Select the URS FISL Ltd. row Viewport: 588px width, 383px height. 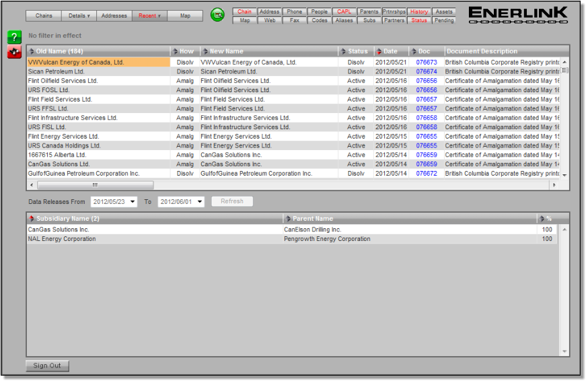point(293,127)
